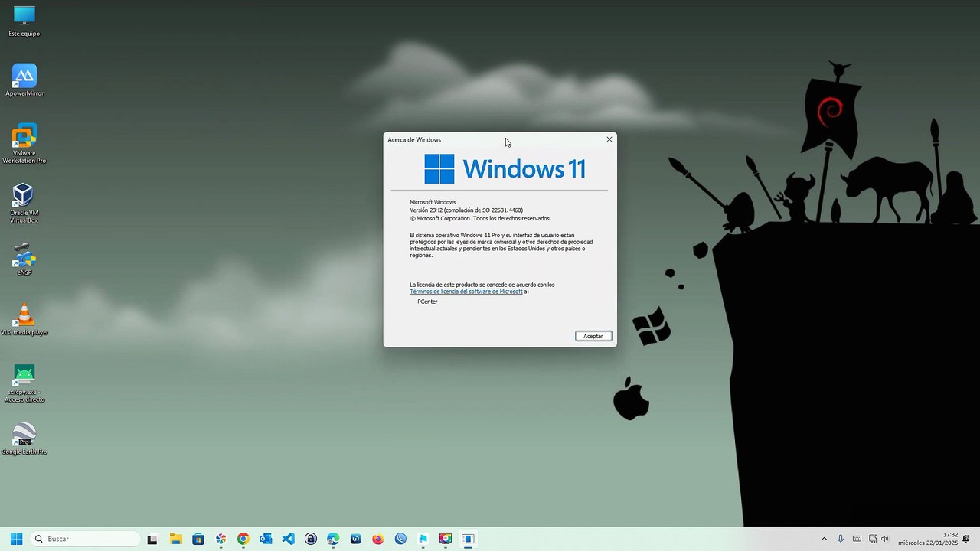Open Outlook from the taskbar
This screenshot has width=980, height=551.
266,539
